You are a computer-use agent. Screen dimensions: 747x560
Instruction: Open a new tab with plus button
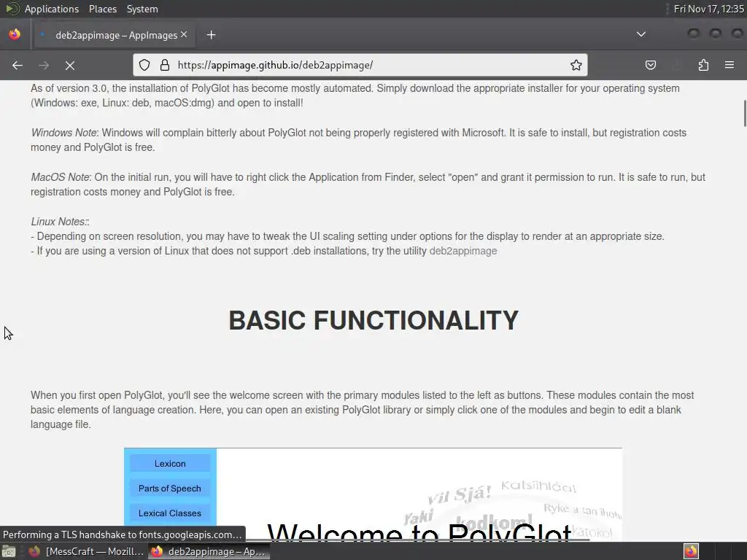pos(212,35)
